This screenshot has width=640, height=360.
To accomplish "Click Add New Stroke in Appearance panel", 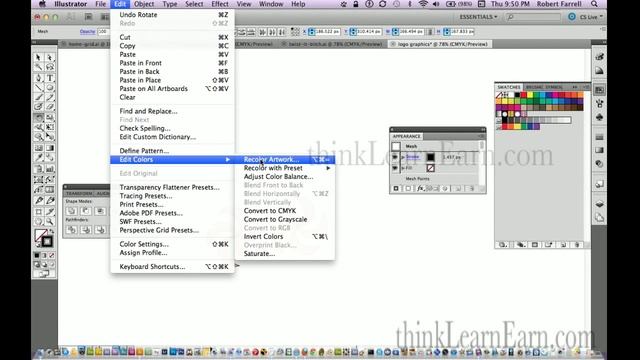I will click(396, 189).
